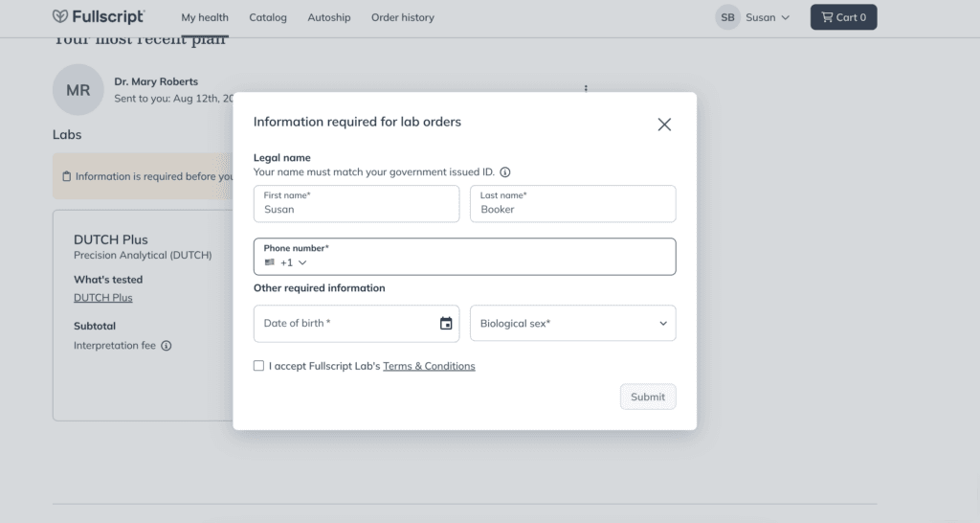
Task: Click the MR practitioner avatar
Action: tap(78, 89)
